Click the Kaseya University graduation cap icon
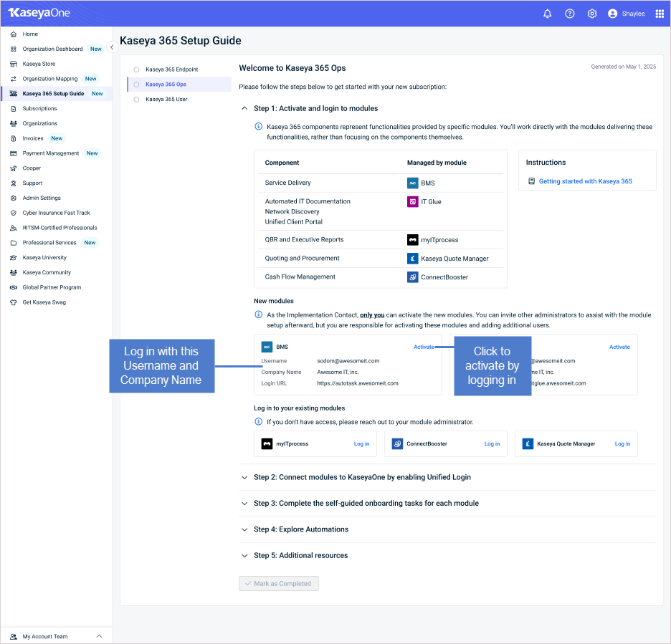The image size is (671, 644). [x=14, y=258]
